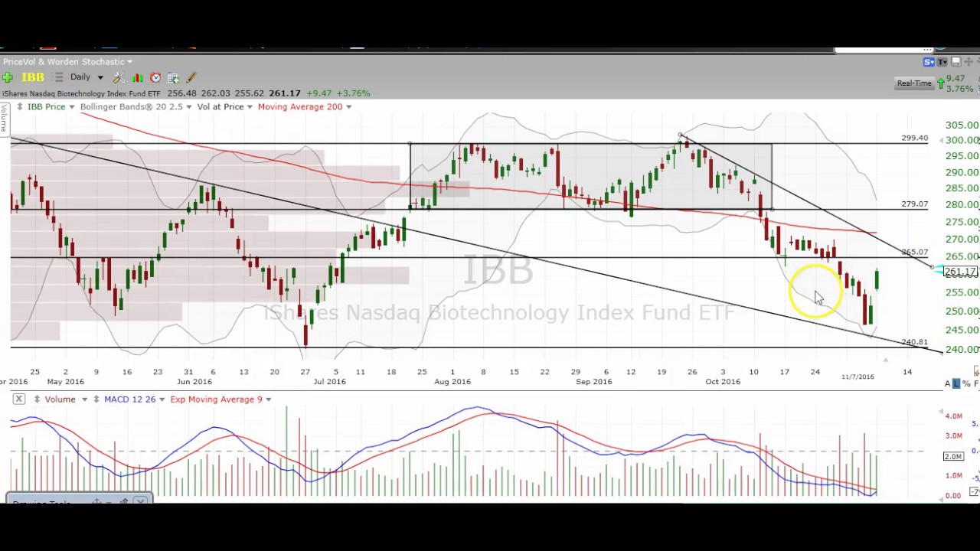Click the Oct 2016 label on time axis
Viewport: 980px width, 551px height.
(723, 382)
